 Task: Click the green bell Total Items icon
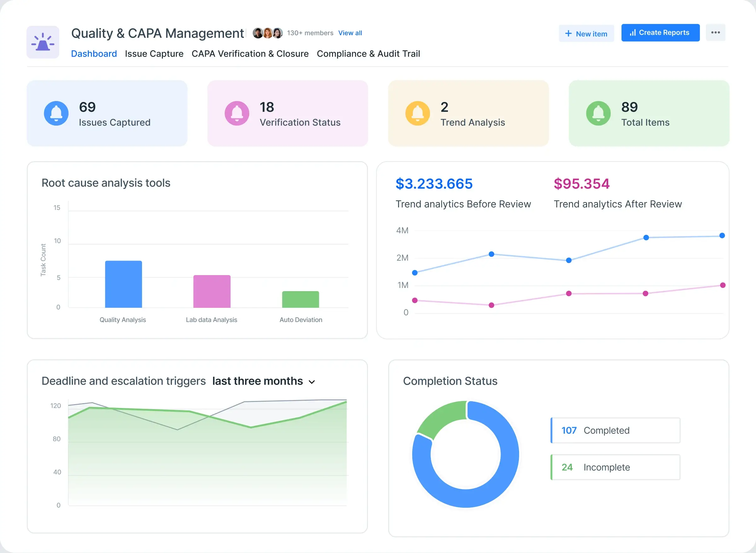[x=598, y=114]
